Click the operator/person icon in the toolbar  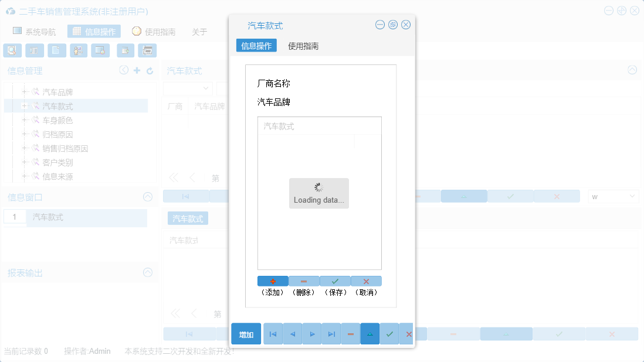pyautogui.click(x=78, y=50)
